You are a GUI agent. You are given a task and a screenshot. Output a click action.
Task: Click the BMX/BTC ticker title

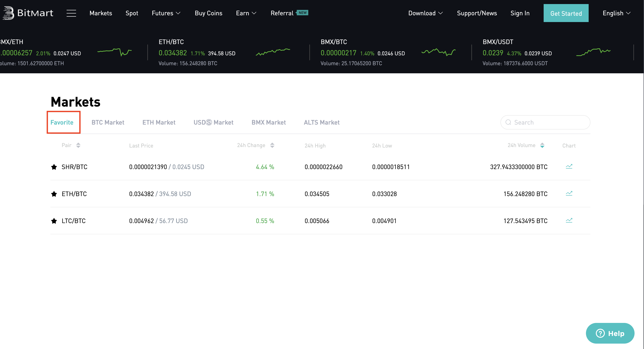click(334, 42)
